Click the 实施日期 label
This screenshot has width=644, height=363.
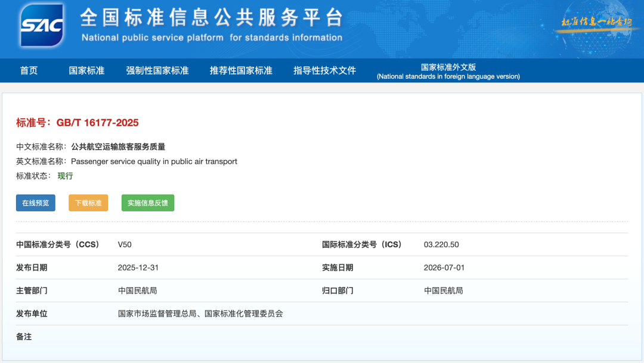pyautogui.click(x=338, y=267)
